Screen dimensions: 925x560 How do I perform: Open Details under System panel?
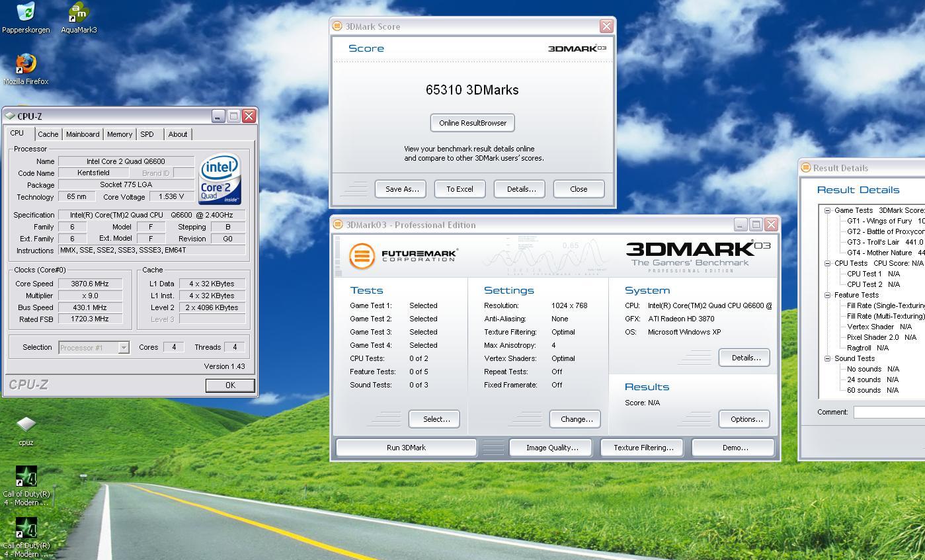point(746,358)
